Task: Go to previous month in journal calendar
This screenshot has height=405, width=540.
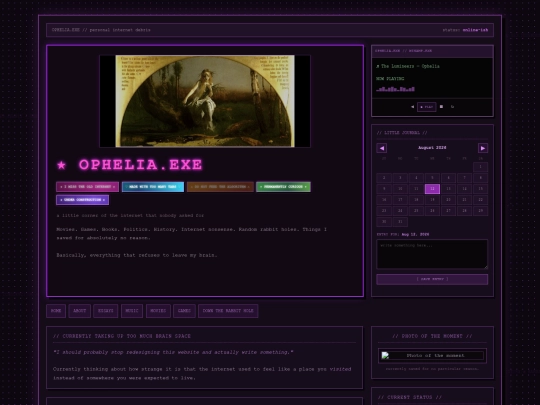Action: [382, 148]
